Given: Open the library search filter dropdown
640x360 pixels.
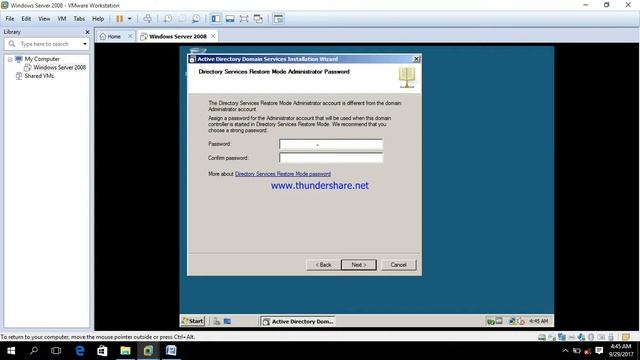Looking at the screenshot, I should coord(85,44).
